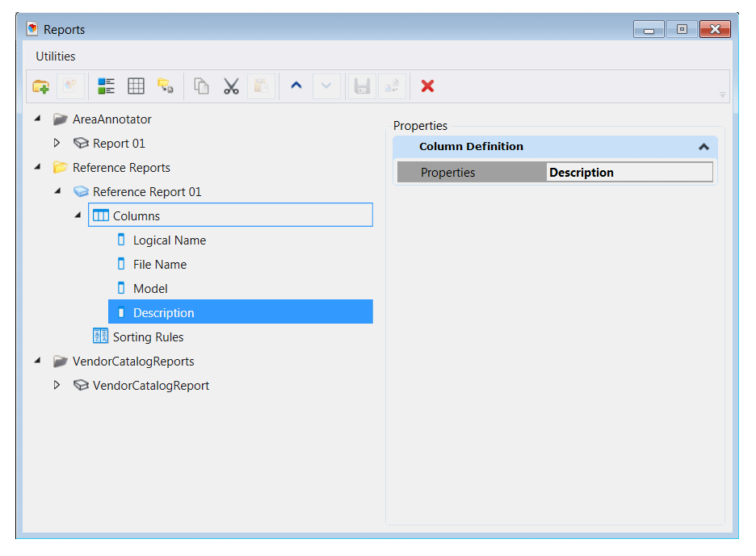The width and height of the screenshot is (756, 556).
Task: Click the folder with magnifier toolbar icon
Action: tap(166, 86)
